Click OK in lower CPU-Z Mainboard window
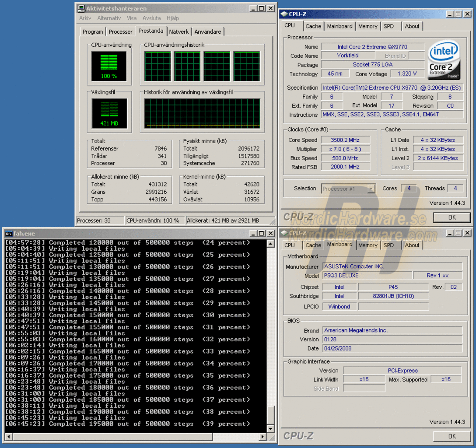476x448 pixels. tap(451, 436)
